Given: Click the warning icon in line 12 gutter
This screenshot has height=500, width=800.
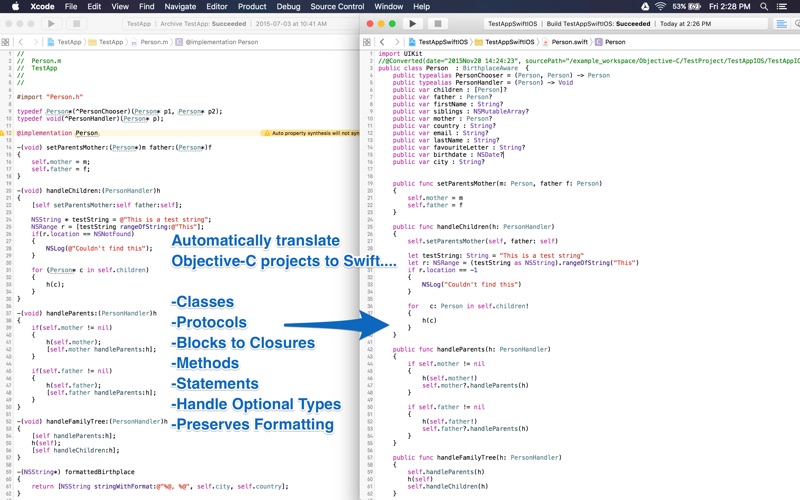Looking at the screenshot, I should point(2,133).
